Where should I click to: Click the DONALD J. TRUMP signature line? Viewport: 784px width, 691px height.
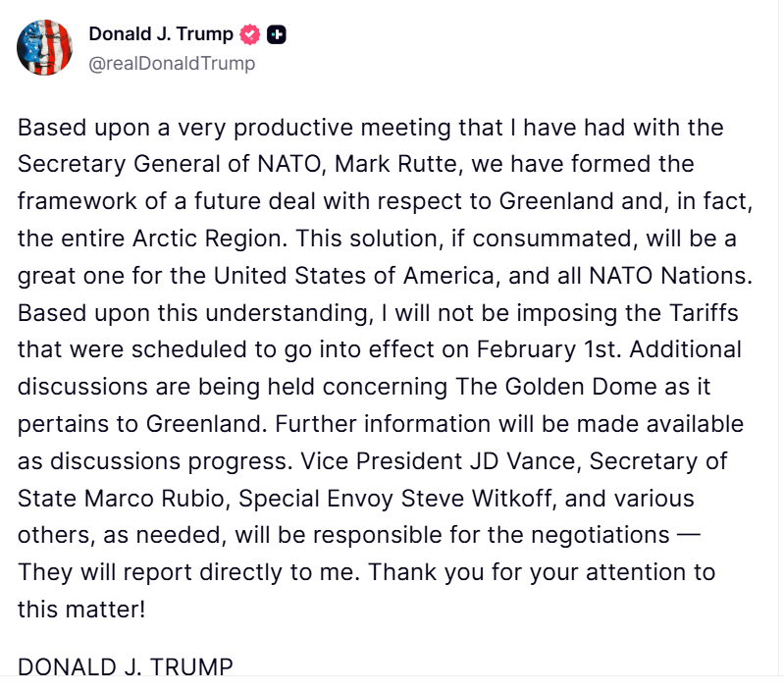(126, 667)
